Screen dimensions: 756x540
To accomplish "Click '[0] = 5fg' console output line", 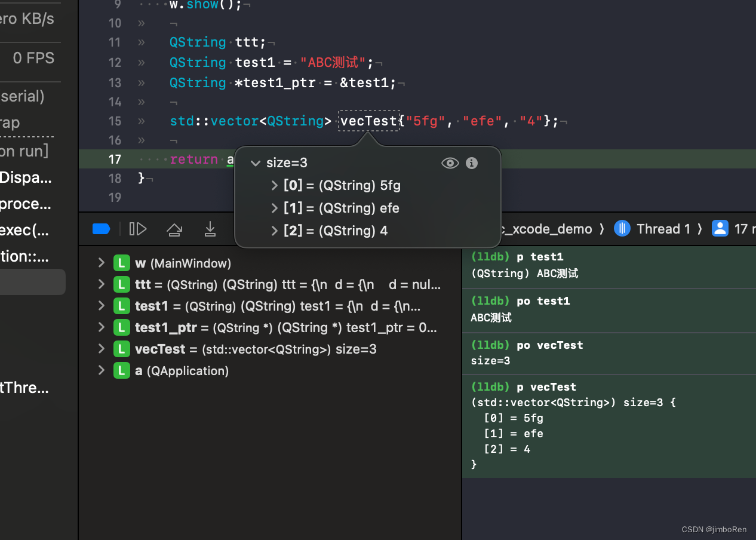I will click(514, 418).
